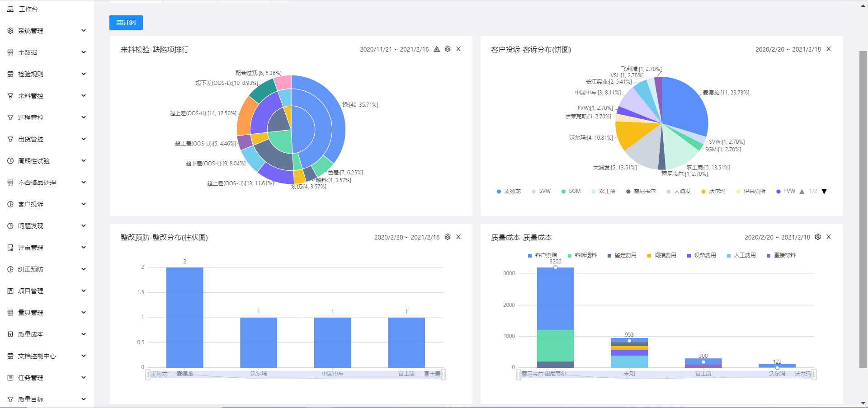The image size is (868, 408).
Task: Toggle 农工商 legend in pie chart
Action: pyautogui.click(x=604, y=192)
